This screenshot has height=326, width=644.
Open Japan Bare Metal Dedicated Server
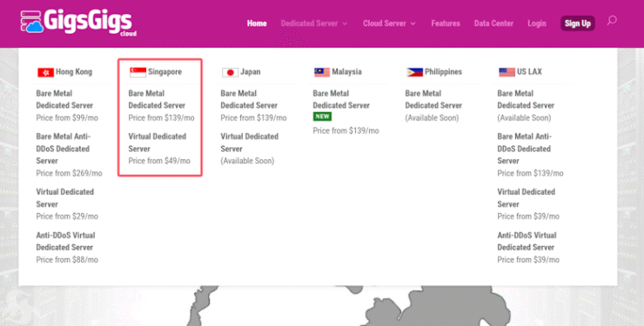point(249,99)
